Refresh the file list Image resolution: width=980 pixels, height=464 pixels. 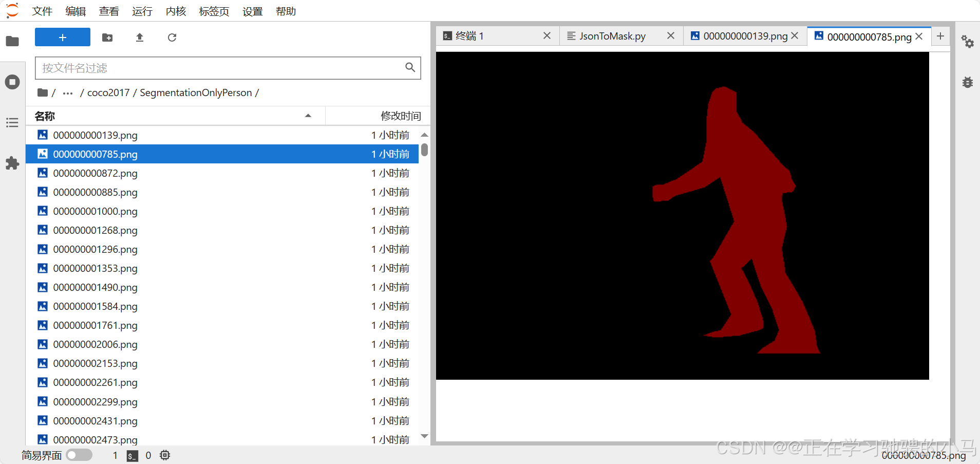172,38
